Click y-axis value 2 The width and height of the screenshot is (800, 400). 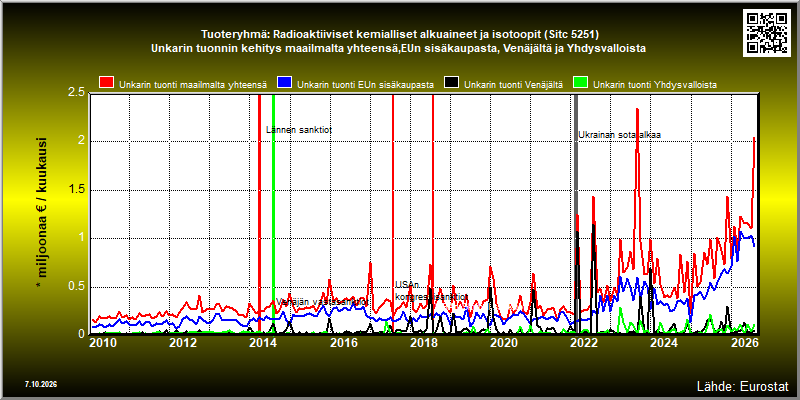coord(82,141)
